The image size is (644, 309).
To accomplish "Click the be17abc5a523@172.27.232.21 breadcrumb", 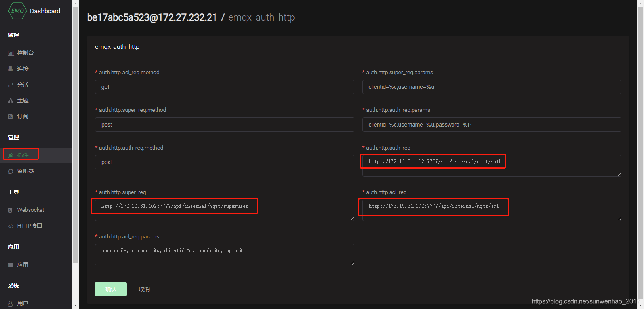I will [152, 17].
